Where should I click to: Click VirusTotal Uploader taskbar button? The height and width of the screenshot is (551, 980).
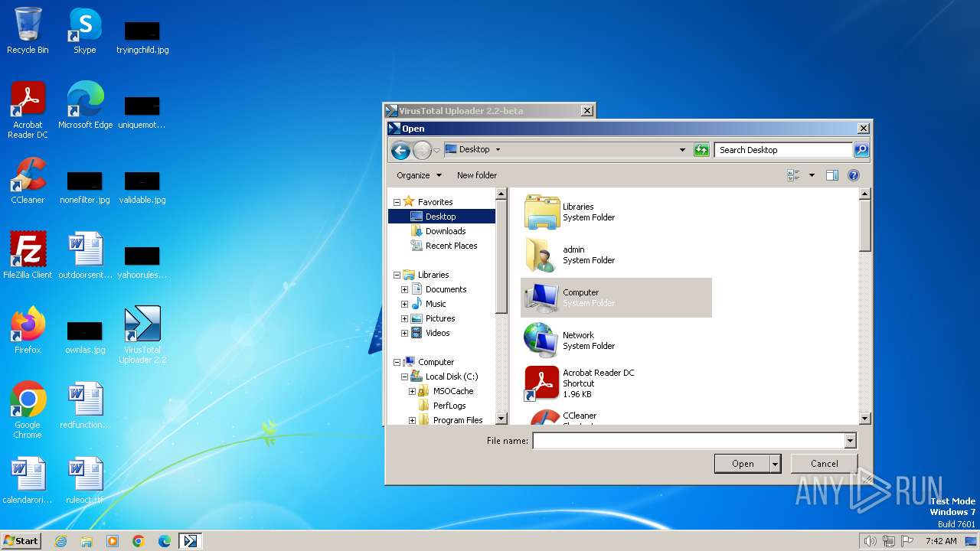(190, 541)
